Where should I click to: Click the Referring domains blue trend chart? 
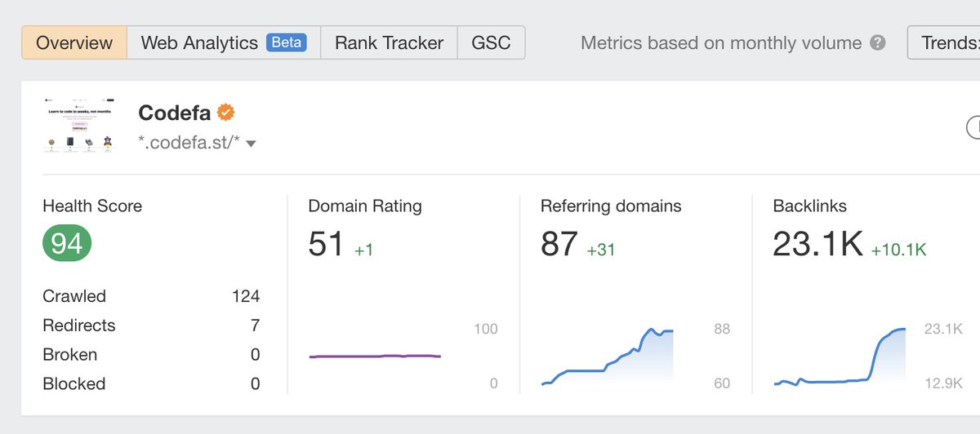tap(607, 356)
